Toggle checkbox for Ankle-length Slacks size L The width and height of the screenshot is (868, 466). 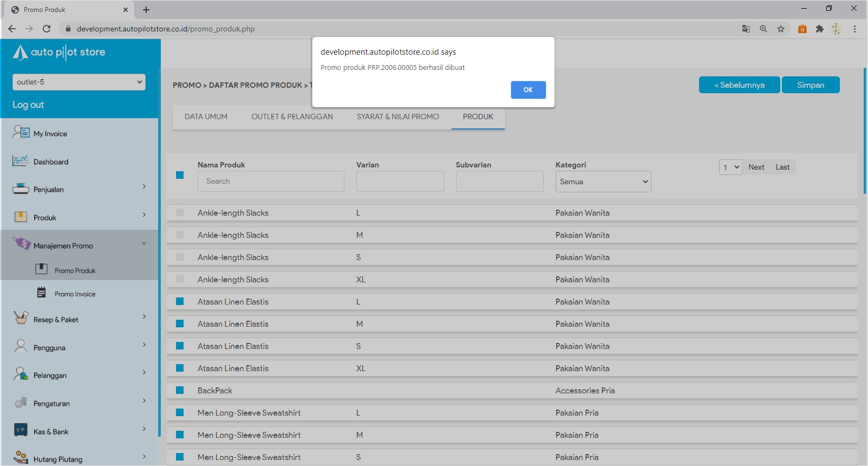point(180,213)
